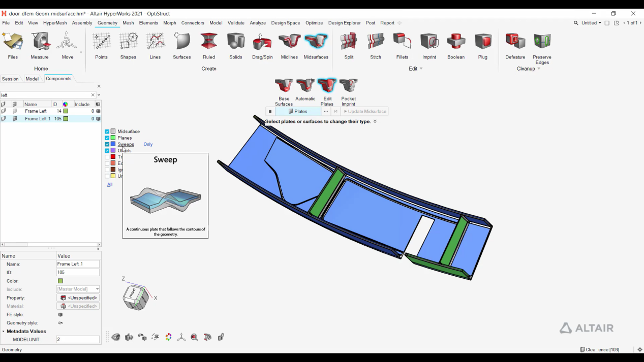Select the Boolean tool
Image resolution: width=644 pixels, height=362 pixels.
coord(456,46)
